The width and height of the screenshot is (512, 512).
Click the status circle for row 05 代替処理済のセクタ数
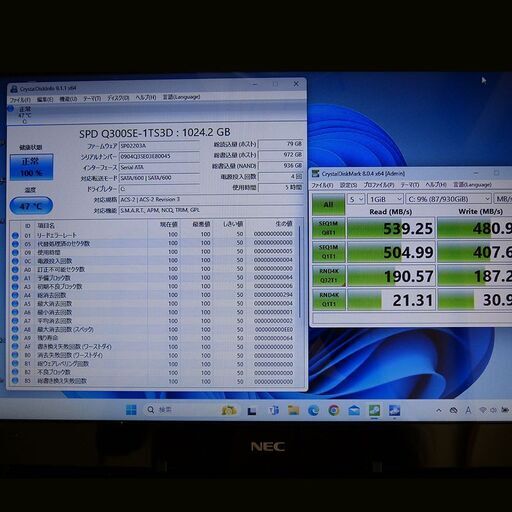tap(15, 244)
